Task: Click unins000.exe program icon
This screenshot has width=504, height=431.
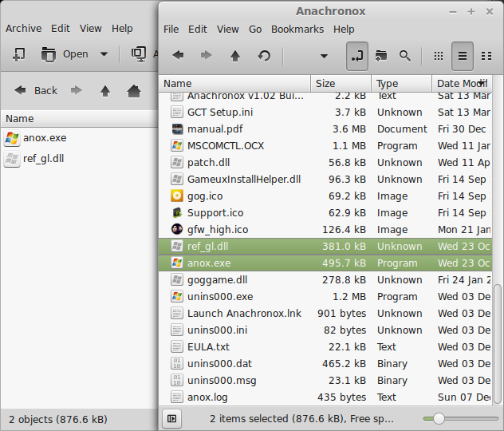Action: 177,297
